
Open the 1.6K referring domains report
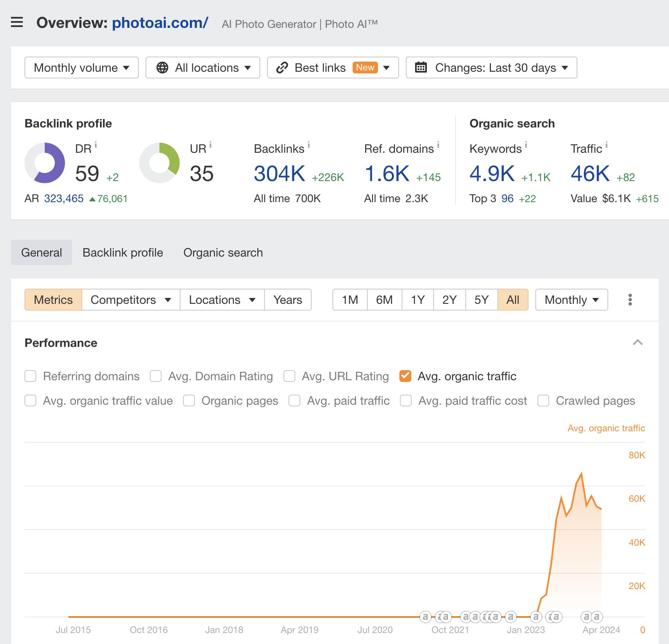387,173
